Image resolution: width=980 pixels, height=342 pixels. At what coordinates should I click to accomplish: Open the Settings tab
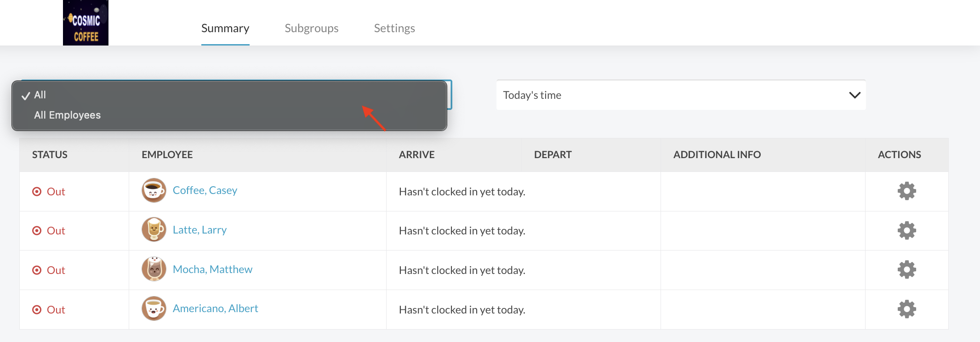click(394, 28)
